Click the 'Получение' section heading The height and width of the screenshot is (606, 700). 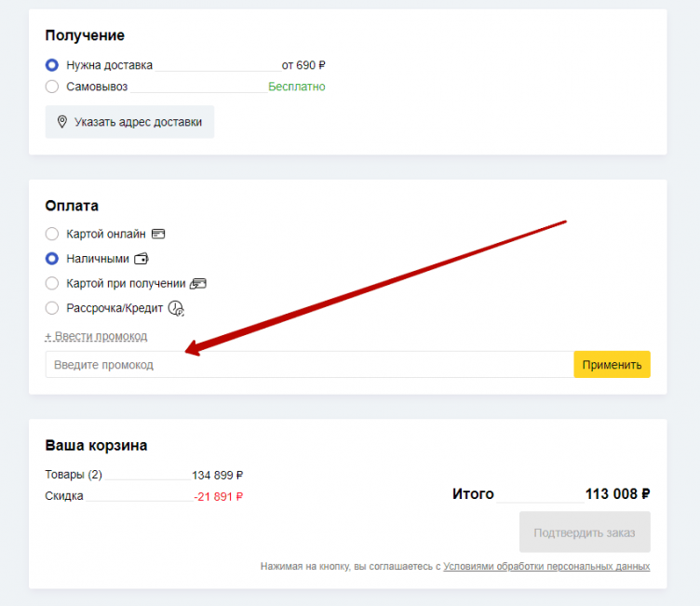(x=85, y=35)
